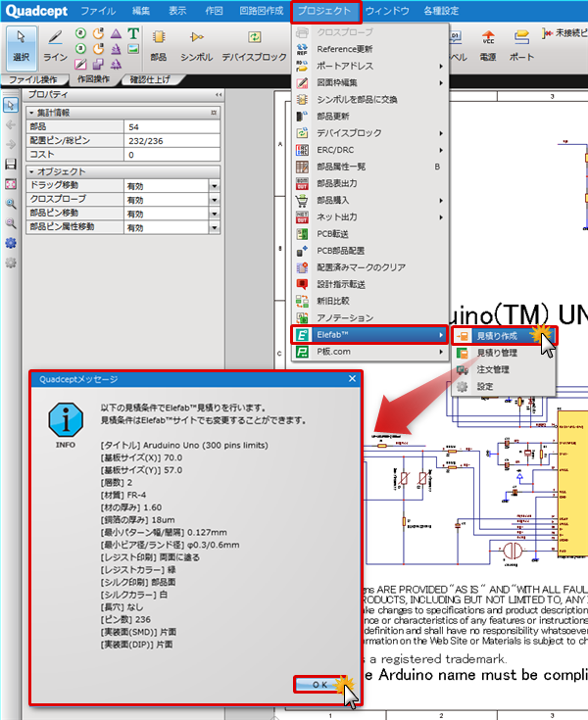
Task: Open 部品ピン移動 value dropdown
Action: (214, 214)
